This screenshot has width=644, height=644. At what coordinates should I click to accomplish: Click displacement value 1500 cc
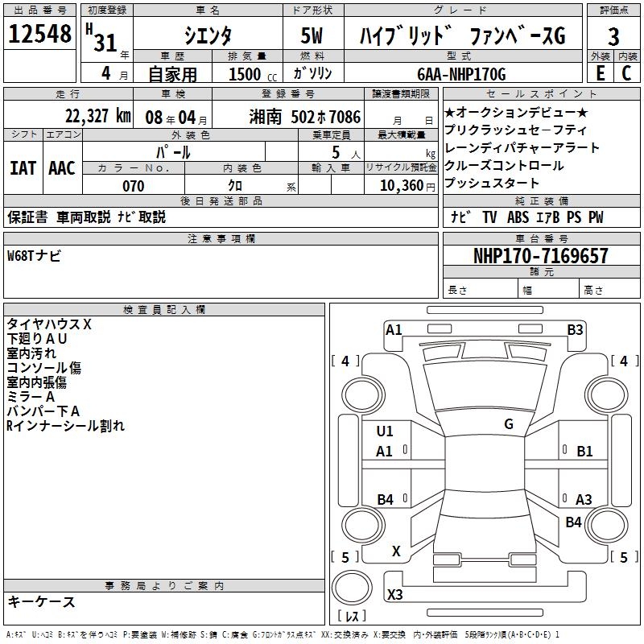tap(253, 74)
